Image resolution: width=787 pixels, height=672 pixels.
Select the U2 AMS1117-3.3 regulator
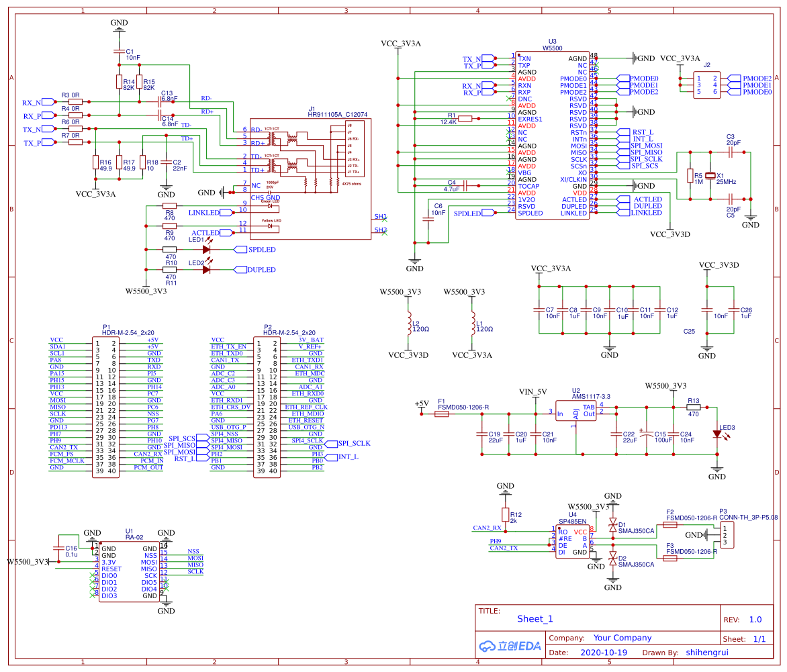(575, 411)
